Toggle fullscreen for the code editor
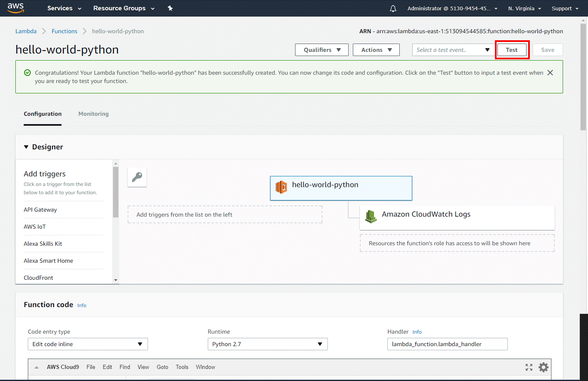Image resolution: width=588 pixels, height=381 pixels. point(529,367)
